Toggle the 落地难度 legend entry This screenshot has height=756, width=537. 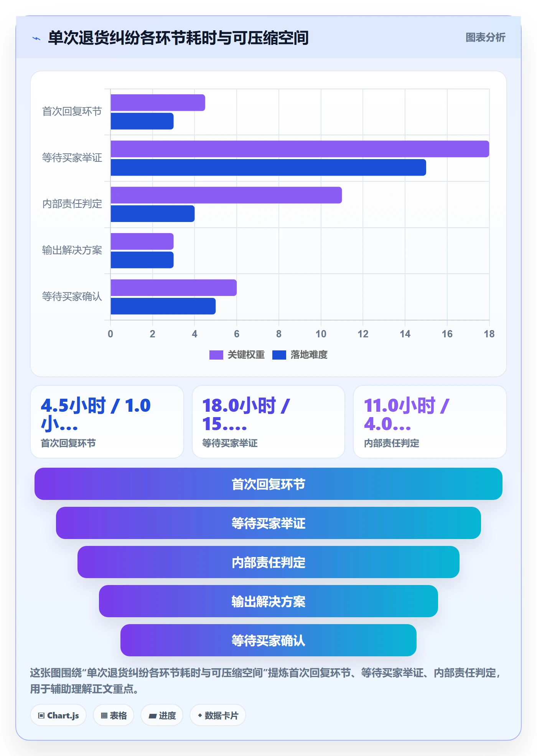[300, 355]
